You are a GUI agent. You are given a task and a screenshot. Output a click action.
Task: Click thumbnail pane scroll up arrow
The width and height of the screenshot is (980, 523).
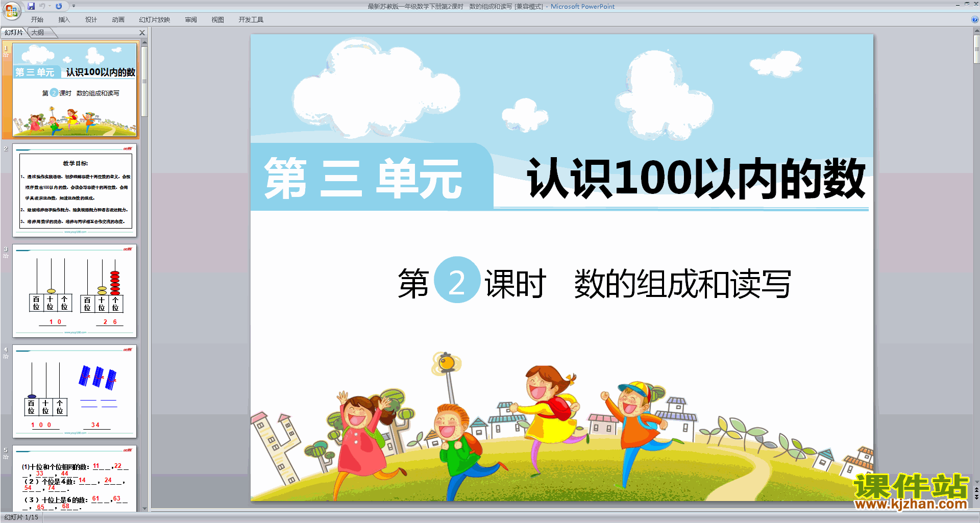144,43
